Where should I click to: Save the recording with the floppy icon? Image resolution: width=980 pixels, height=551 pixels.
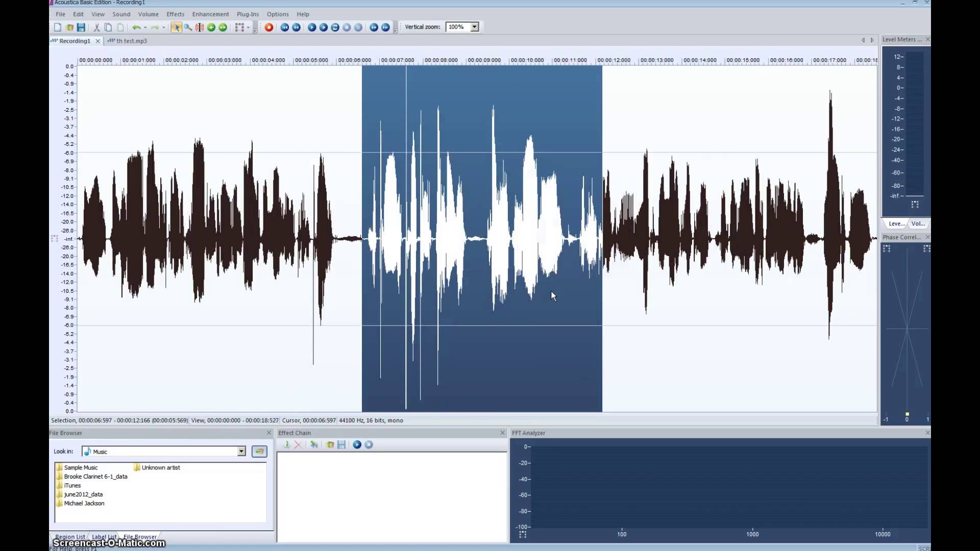tap(81, 28)
